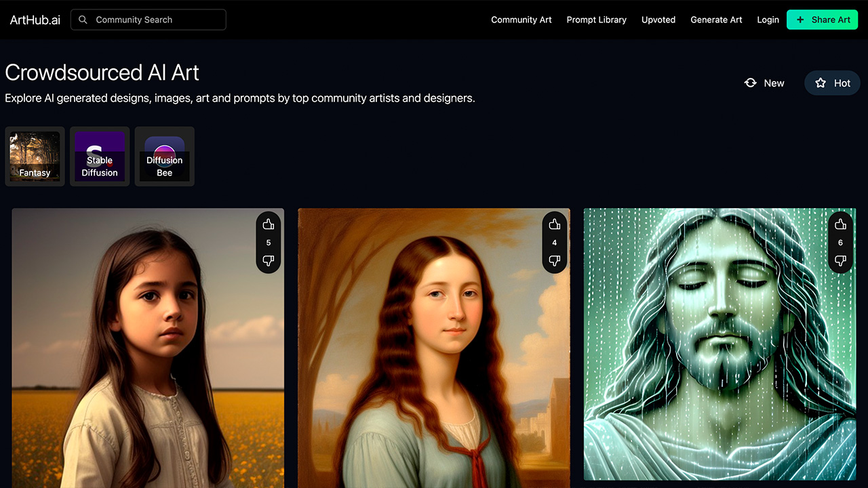
Task: Downvote the green matrix Jesus artwork
Action: (x=841, y=260)
